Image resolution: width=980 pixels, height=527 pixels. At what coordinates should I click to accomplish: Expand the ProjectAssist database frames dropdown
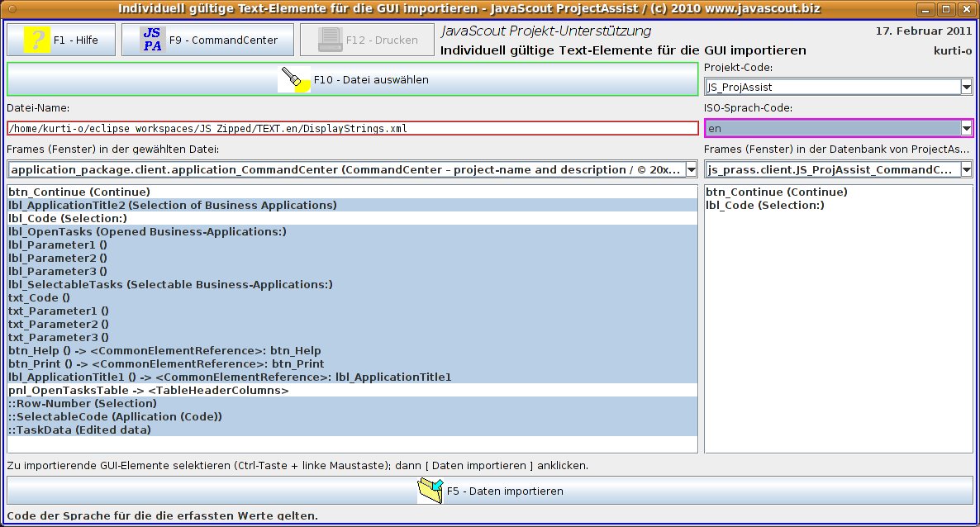966,170
